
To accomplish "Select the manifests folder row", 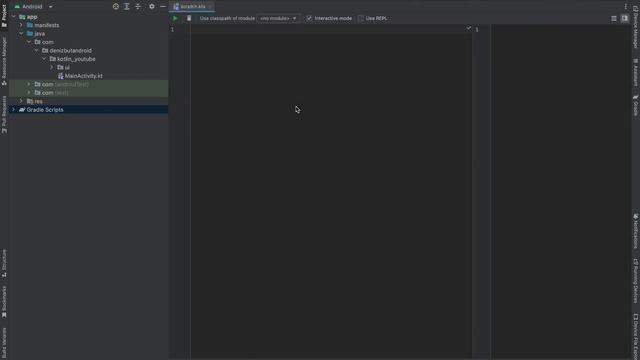I will (88, 25).
